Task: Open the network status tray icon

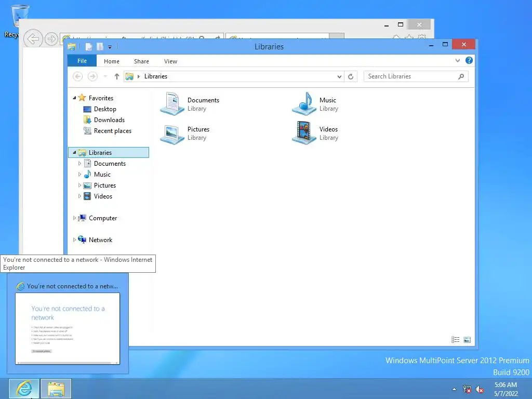Action: pyautogui.click(x=467, y=389)
